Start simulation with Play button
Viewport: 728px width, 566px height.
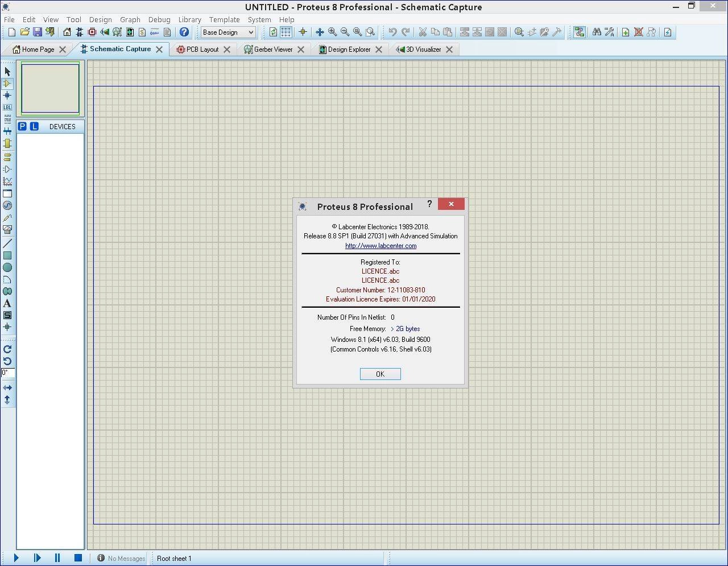pos(16,558)
